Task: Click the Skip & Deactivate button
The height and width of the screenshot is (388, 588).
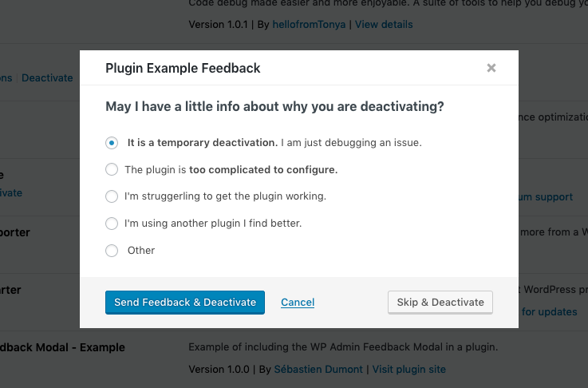Action: [x=440, y=303]
